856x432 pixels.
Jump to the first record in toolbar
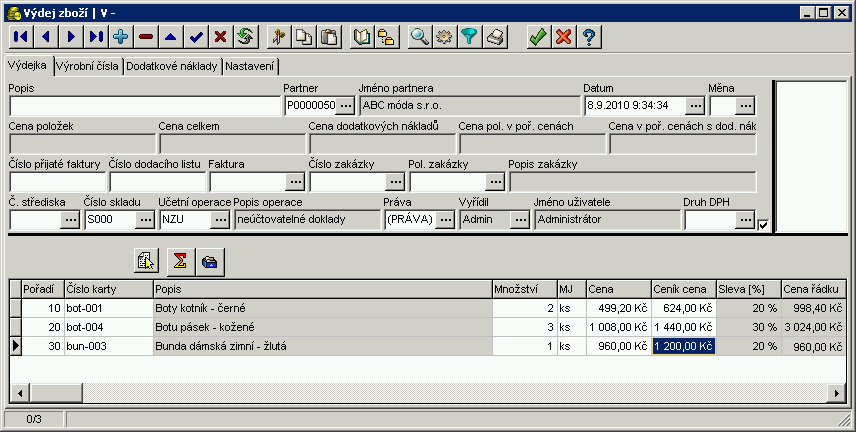point(20,37)
